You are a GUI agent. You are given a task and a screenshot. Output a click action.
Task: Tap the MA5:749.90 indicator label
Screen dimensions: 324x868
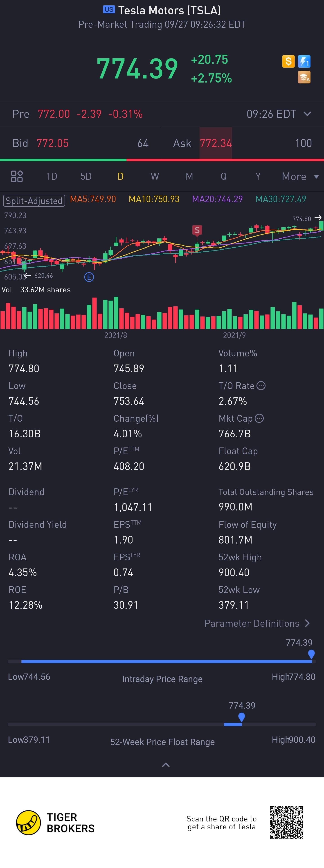[x=93, y=199]
